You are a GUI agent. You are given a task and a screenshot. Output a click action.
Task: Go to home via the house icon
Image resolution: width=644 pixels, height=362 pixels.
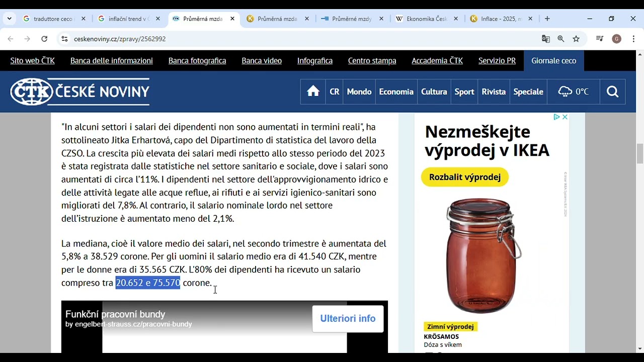313,92
